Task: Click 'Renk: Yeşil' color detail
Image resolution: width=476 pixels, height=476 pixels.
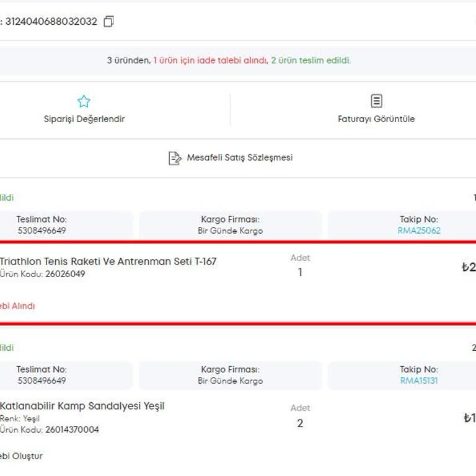Action: tap(20, 418)
